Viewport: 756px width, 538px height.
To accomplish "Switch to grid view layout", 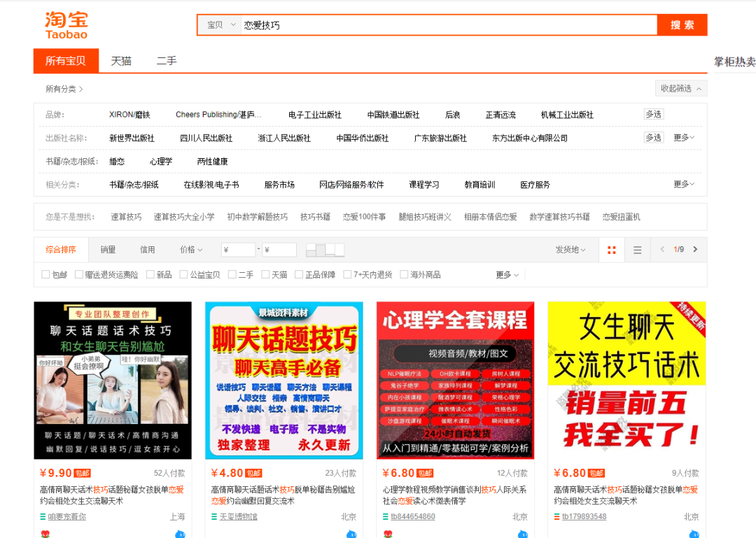I will [x=612, y=250].
